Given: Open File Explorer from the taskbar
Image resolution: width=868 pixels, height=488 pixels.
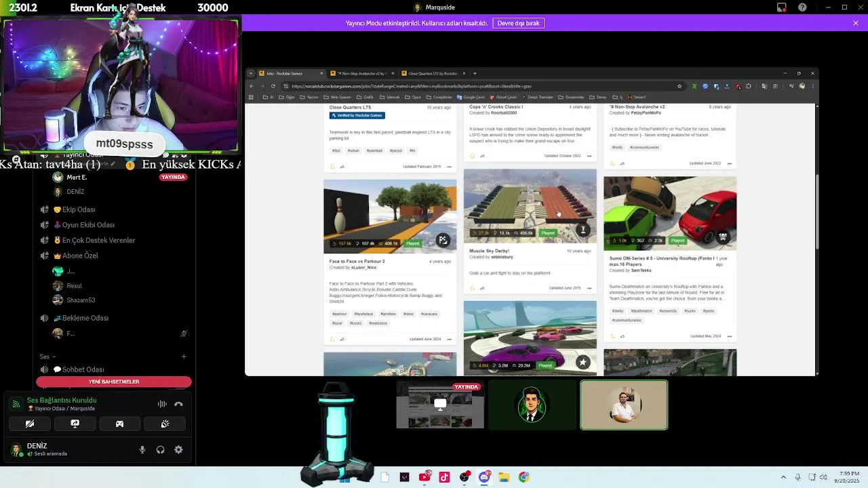Looking at the screenshot, I should [504, 477].
